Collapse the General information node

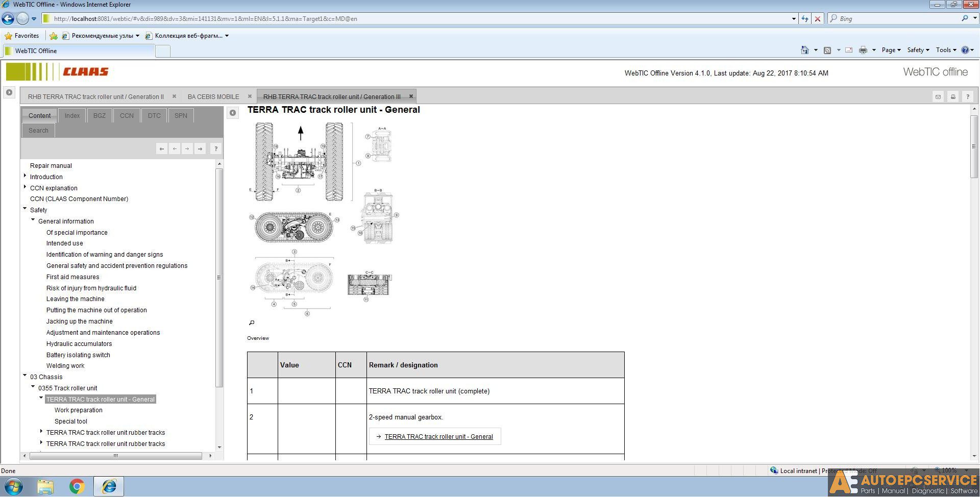click(33, 220)
